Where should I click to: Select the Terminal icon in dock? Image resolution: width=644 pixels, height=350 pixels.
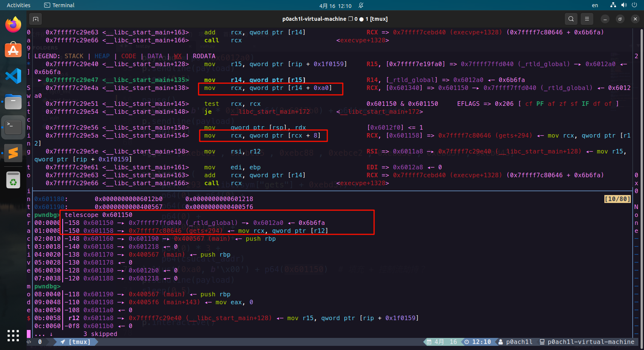(x=13, y=127)
